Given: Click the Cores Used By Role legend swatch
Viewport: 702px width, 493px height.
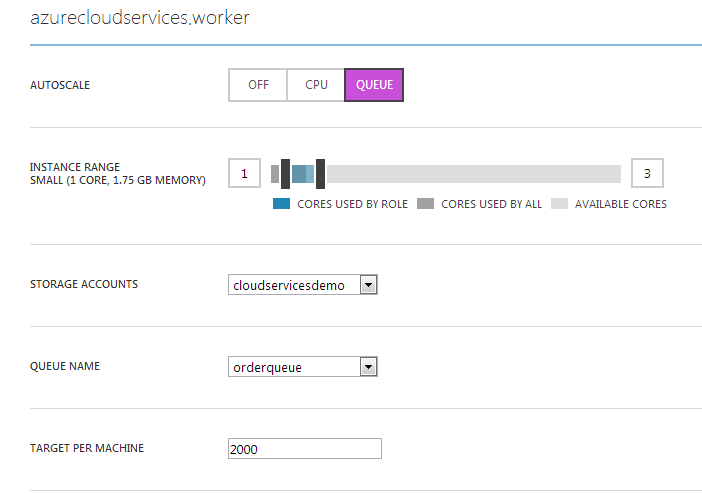Looking at the screenshot, I should click(x=282, y=204).
